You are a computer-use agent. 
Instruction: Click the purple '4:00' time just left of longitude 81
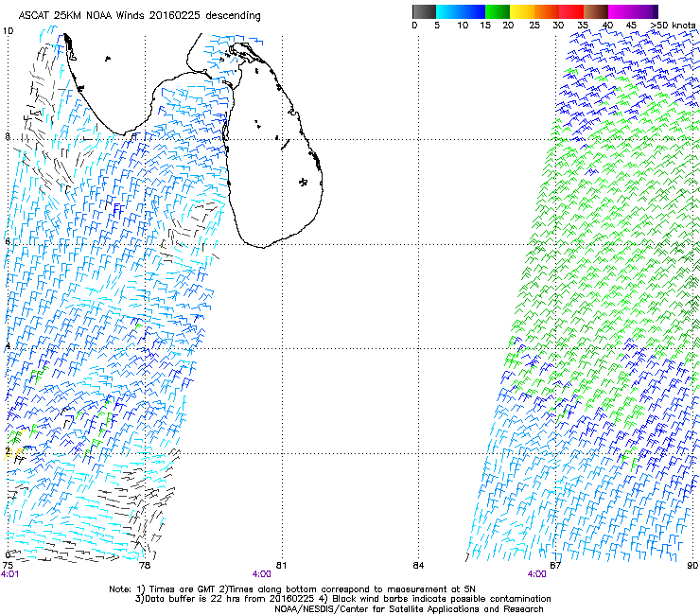(262, 574)
